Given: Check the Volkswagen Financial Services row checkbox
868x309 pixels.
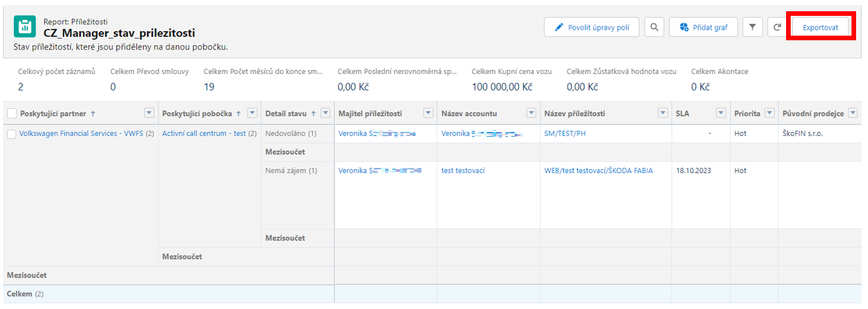Looking at the screenshot, I should pos(11,134).
